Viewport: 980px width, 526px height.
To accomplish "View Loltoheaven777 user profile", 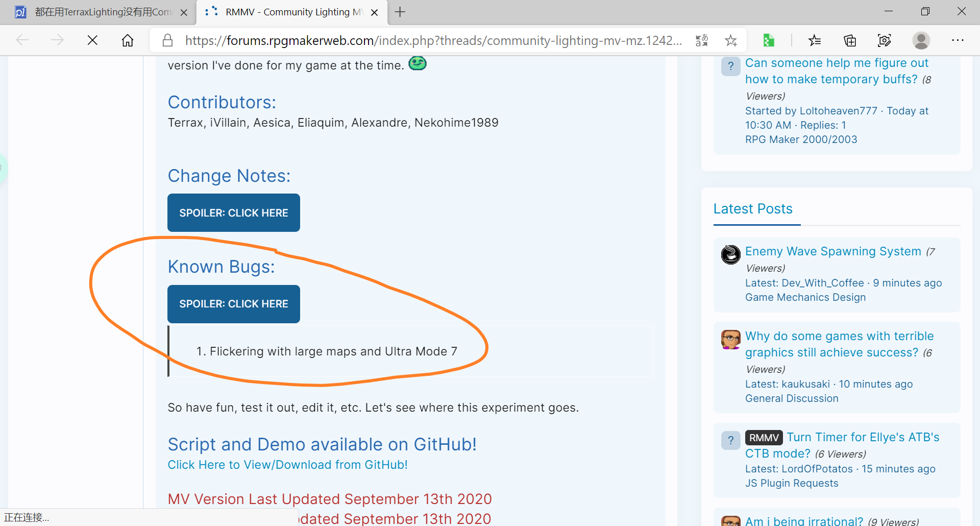I will pos(839,111).
